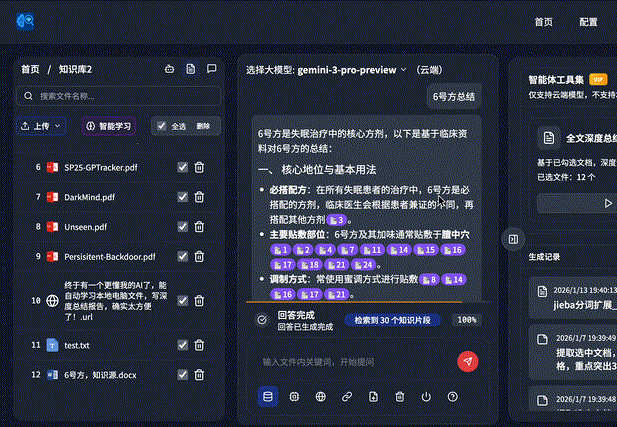This screenshot has height=427, width=617.
Task: Delete test.txt with its trash icon
Action: coord(199,345)
